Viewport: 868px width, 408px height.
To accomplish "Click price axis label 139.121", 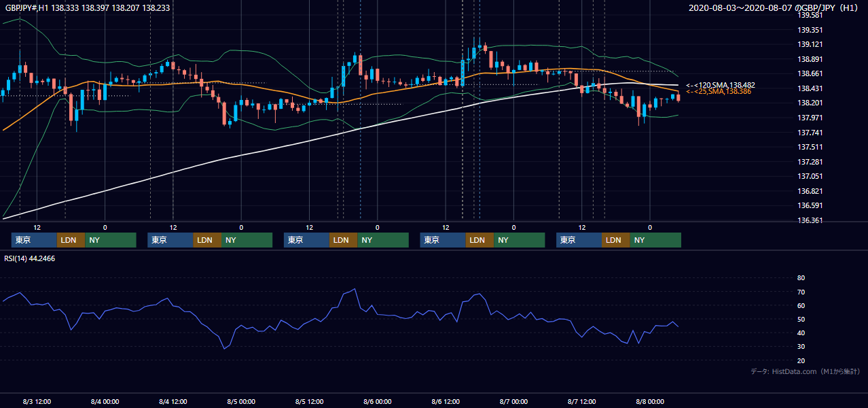I will coord(810,44).
